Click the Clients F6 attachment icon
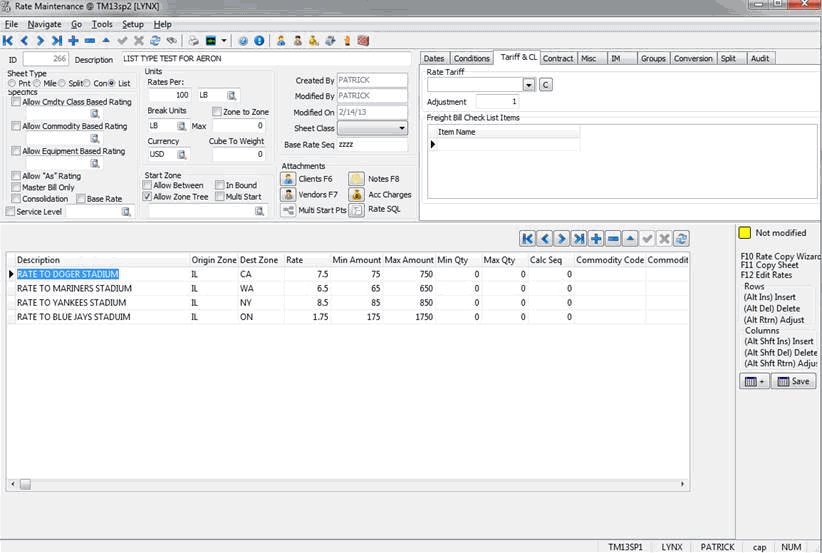The height and width of the screenshot is (553, 822). (x=288, y=179)
